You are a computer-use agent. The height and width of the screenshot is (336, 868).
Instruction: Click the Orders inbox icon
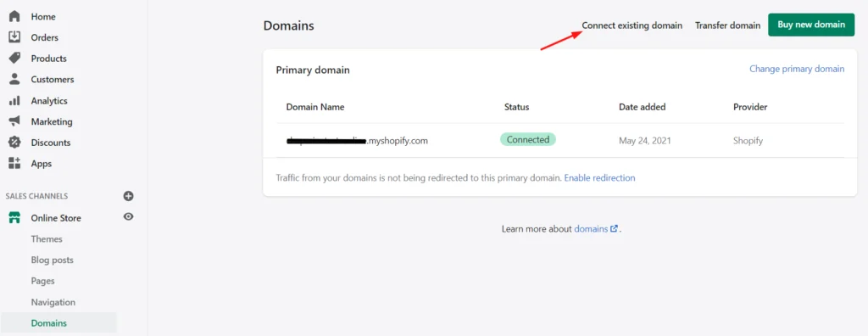point(14,37)
